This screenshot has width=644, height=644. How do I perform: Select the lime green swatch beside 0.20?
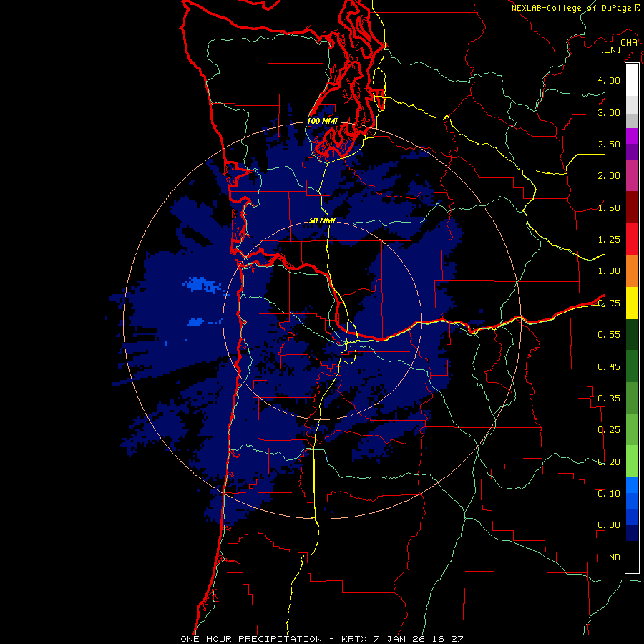632,462
